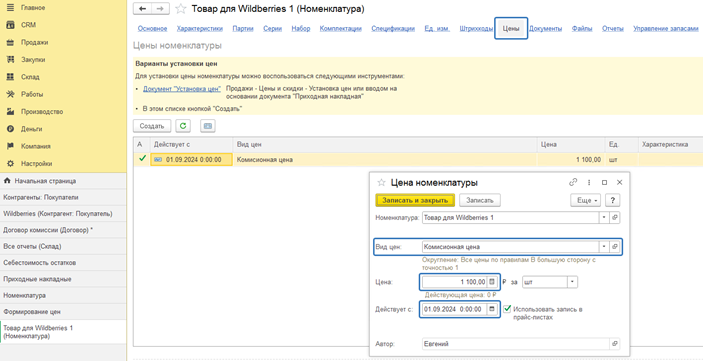This screenshot has height=361, width=703.
Task: Expand the unit шт dropdown
Action: point(573,282)
